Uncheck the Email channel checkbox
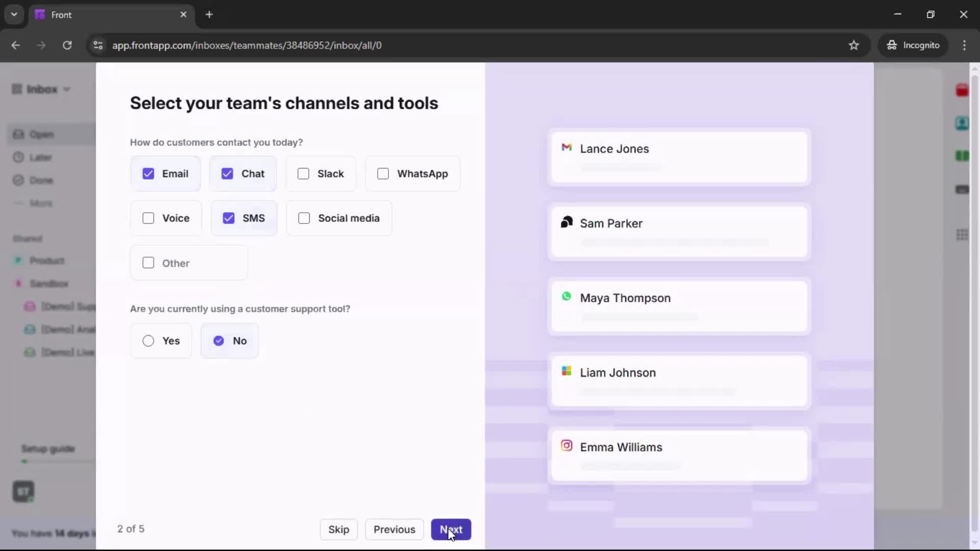980x551 pixels. pyautogui.click(x=148, y=173)
